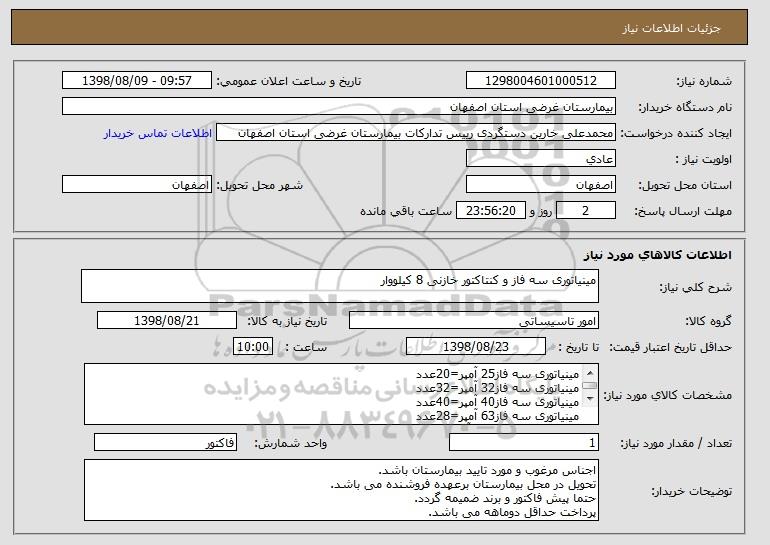Screen dimensions: 770x545
Task: Click the label مهلت ارسال پاسخ
Action: pyautogui.click(x=683, y=211)
